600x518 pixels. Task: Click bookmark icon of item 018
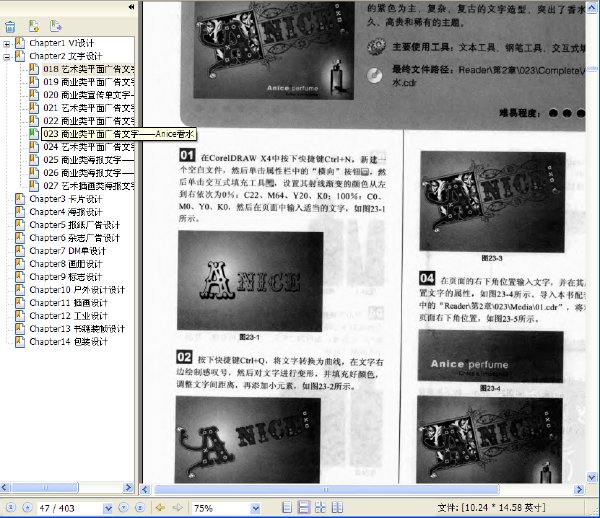point(34,69)
